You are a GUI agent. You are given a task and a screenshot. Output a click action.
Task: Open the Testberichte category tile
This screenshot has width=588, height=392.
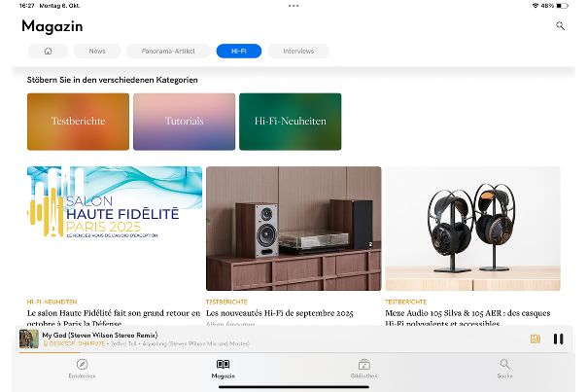coord(78,122)
